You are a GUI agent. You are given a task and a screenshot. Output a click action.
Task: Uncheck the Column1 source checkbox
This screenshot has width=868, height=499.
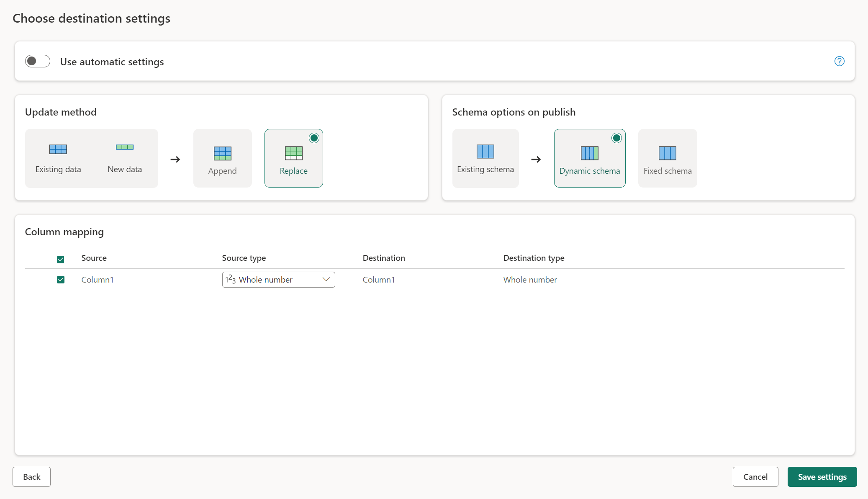[60, 279]
